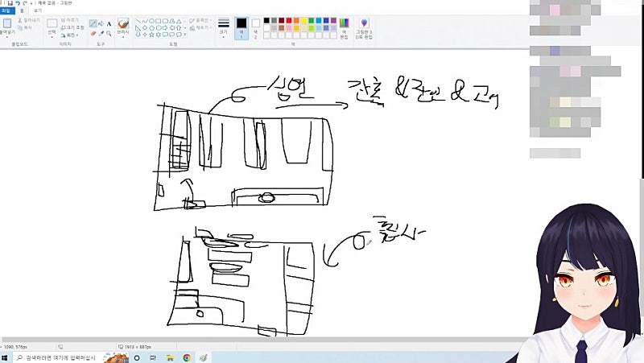The width and height of the screenshot is (644, 363).
Task: Pick the orange color swatch
Action: point(296,21)
